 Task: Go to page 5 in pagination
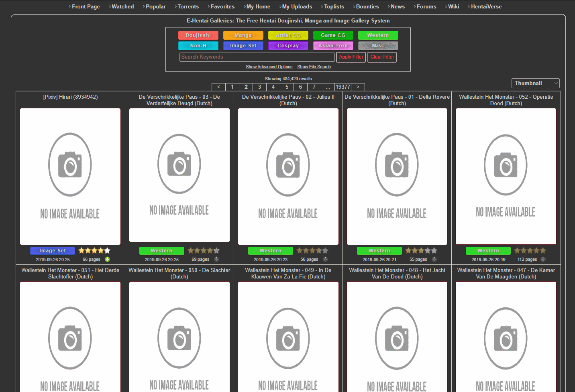tap(287, 87)
